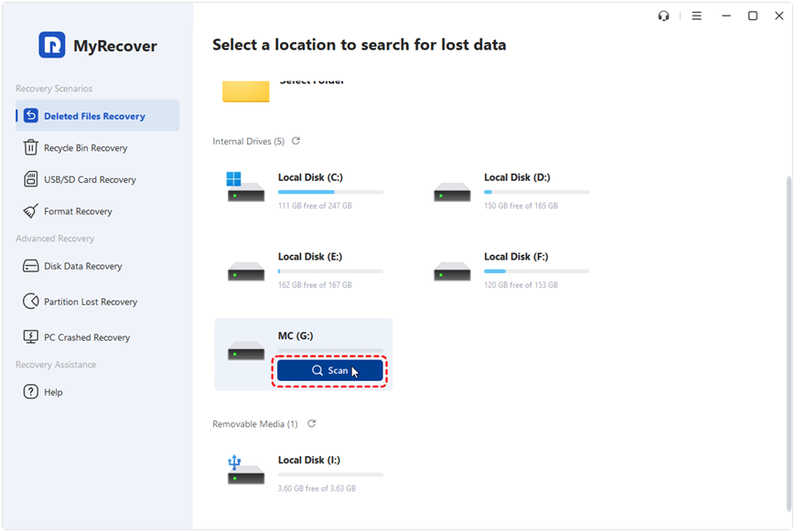The image size is (795, 532).
Task: Select Local Disk (E:) drive icon
Action: (246, 271)
